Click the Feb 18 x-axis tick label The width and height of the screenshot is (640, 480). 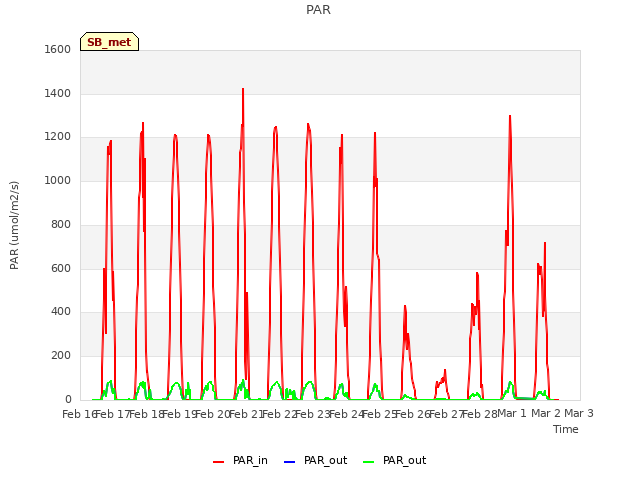pos(146,414)
